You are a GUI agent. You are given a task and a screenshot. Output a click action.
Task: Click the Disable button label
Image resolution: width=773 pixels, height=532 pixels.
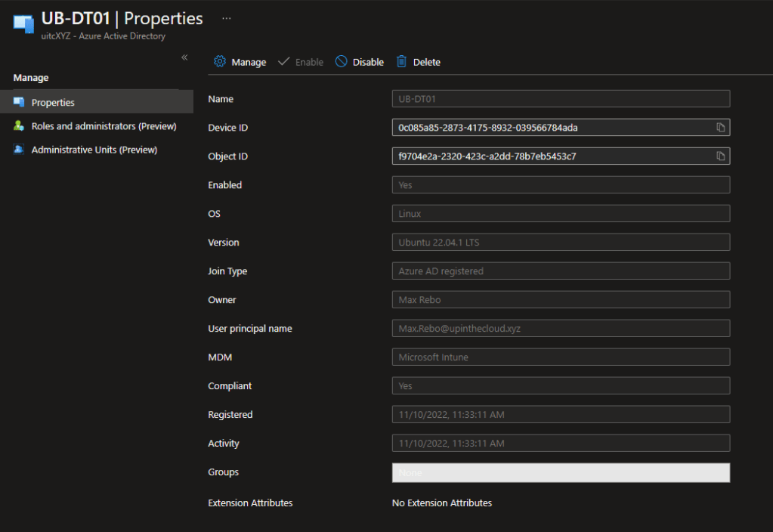pos(368,62)
